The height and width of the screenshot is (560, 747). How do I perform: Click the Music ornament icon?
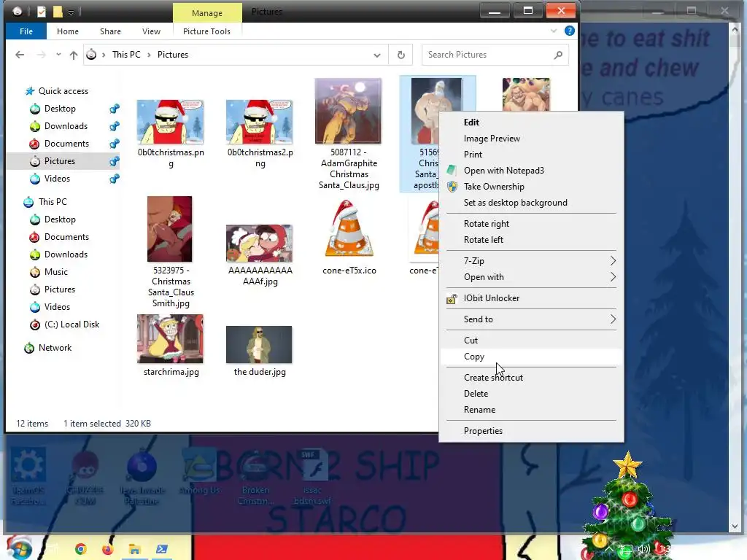35,273
